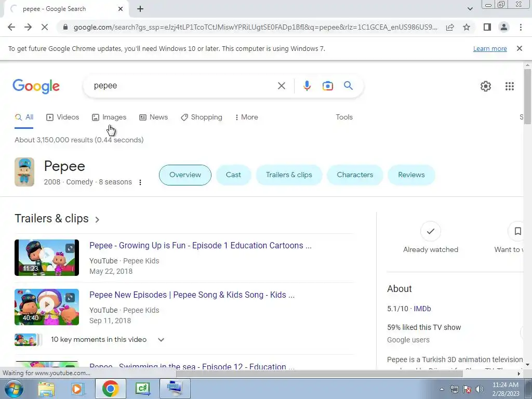Open the Chrome profile menu
532x399 pixels.
click(x=504, y=27)
